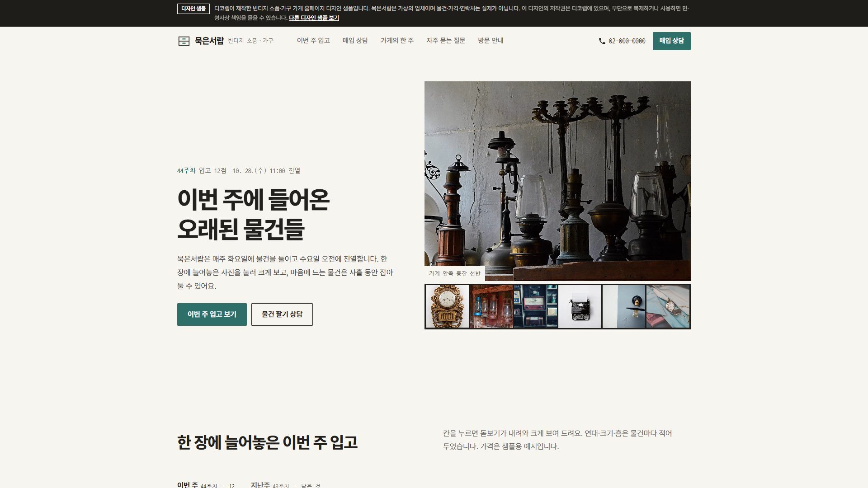Image resolution: width=868 pixels, height=488 pixels.
Task: Select the black typewriter thumbnail
Action: (x=580, y=306)
